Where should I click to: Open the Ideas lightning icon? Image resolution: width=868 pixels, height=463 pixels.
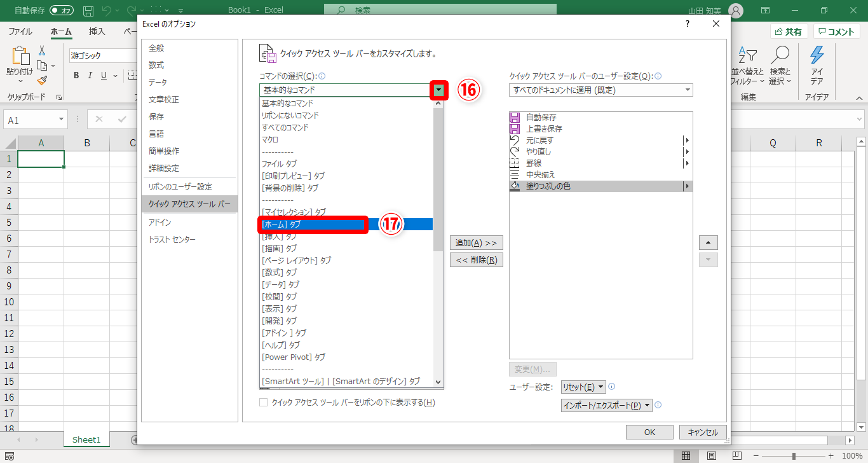pyautogui.click(x=817, y=55)
